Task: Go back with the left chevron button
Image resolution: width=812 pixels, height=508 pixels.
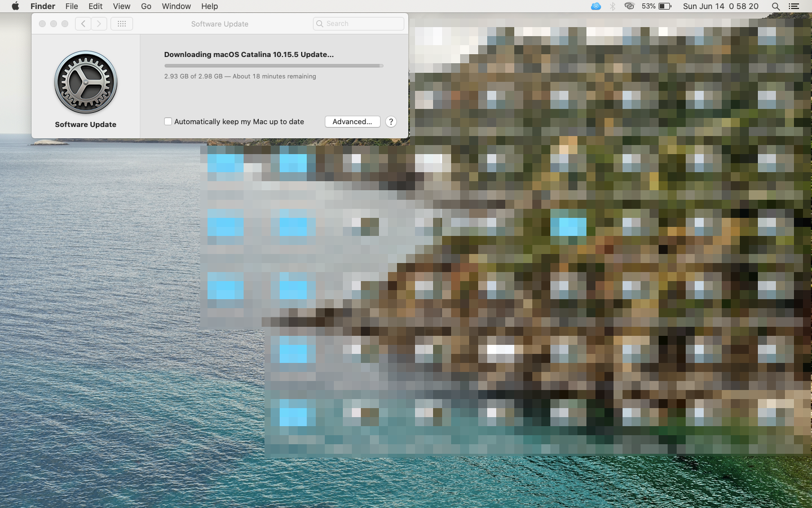Action: (x=83, y=24)
